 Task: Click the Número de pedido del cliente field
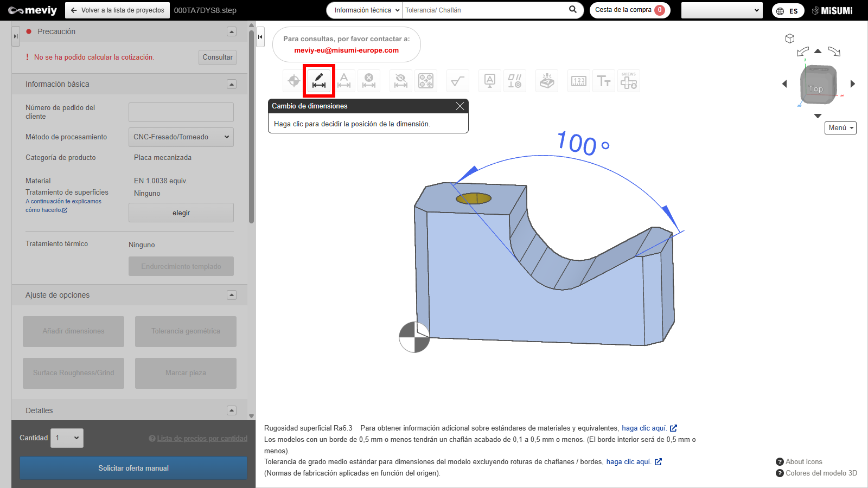(181, 112)
